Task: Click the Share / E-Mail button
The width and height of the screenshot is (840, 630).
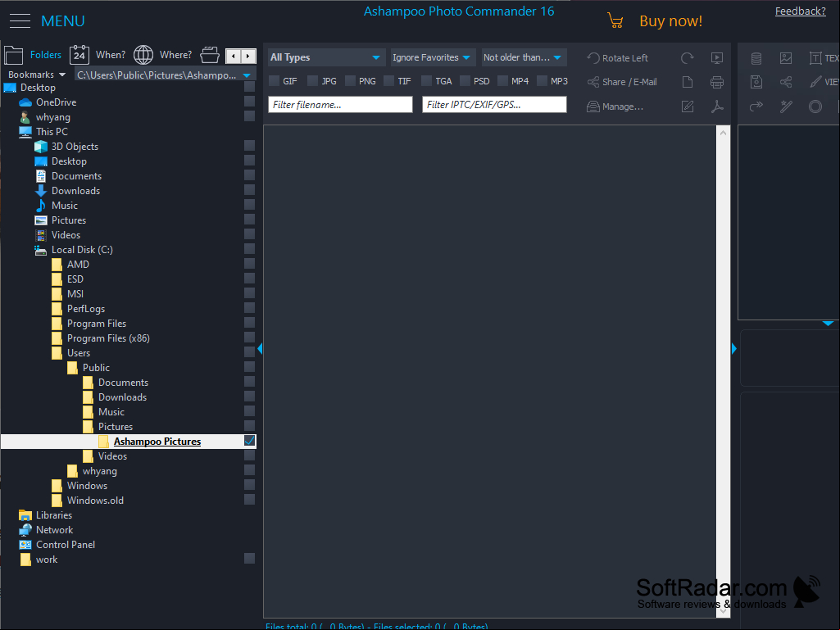Action: pyautogui.click(x=623, y=82)
